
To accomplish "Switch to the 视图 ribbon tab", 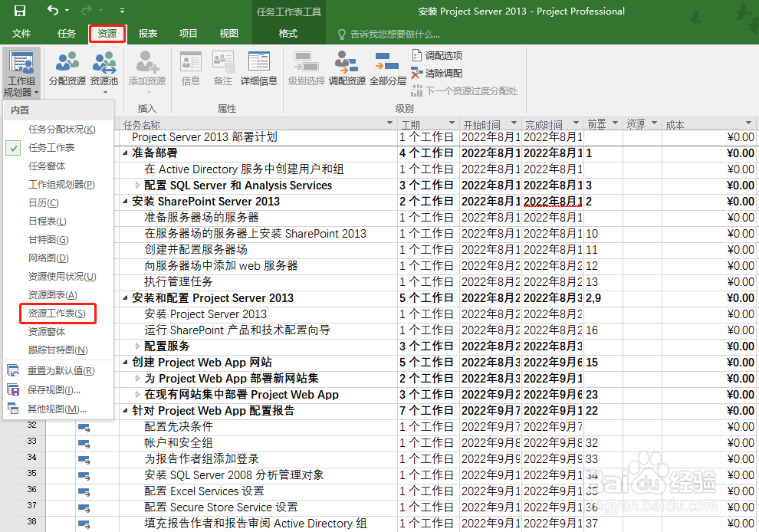I will [x=228, y=34].
